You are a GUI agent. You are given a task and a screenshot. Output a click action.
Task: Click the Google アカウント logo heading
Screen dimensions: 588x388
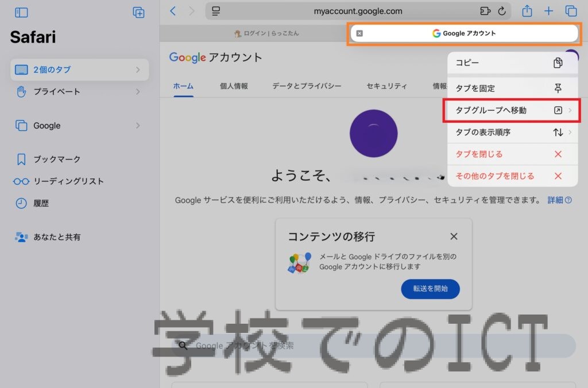pyautogui.click(x=215, y=57)
